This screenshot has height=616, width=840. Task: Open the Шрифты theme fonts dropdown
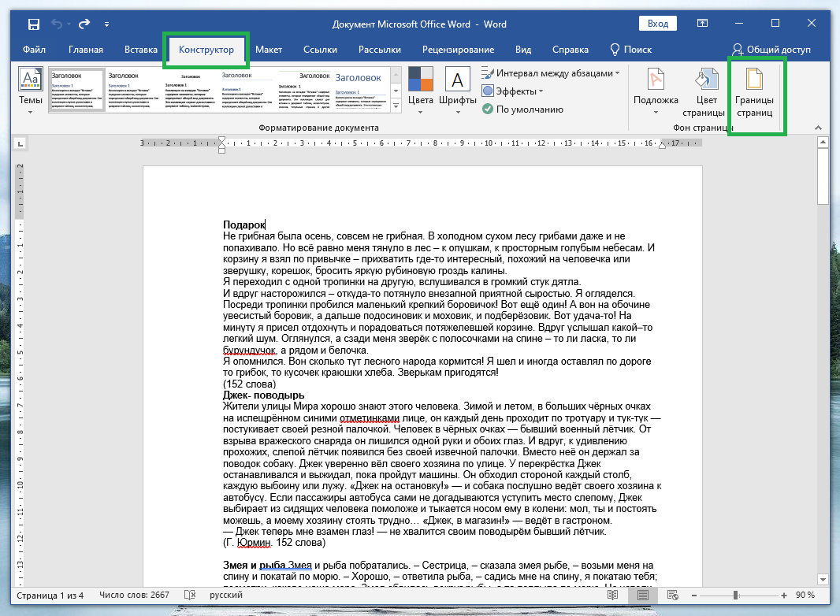point(458,90)
